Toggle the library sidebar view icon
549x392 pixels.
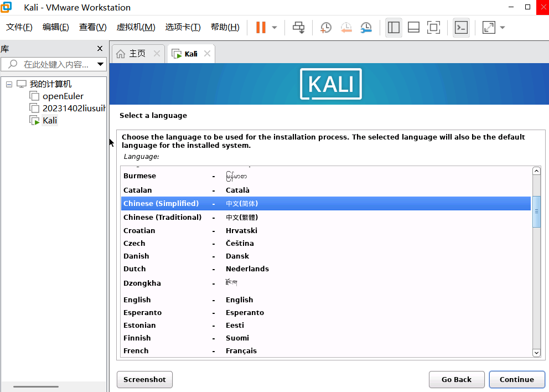(x=393, y=27)
